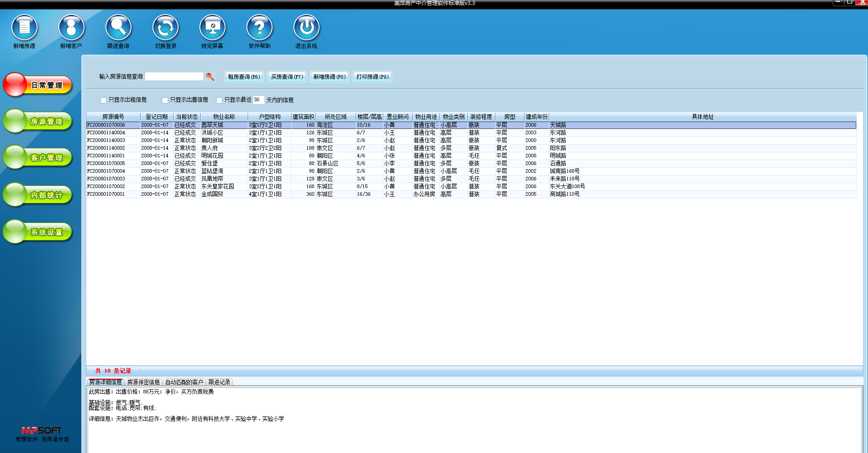
Task: Click inside the 输入房源信息查询 input field
Action: coord(175,76)
